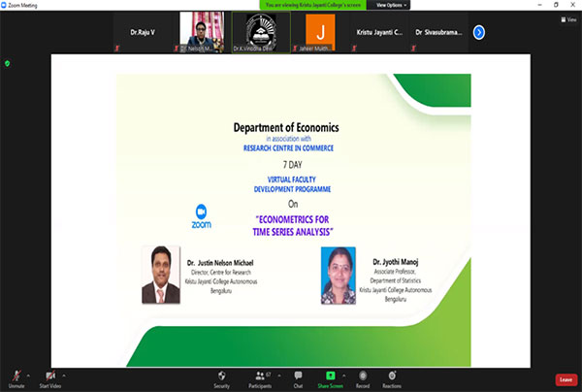Select Nelson M participant video thumbnail
The height and width of the screenshot is (392, 582).
(202, 32)
